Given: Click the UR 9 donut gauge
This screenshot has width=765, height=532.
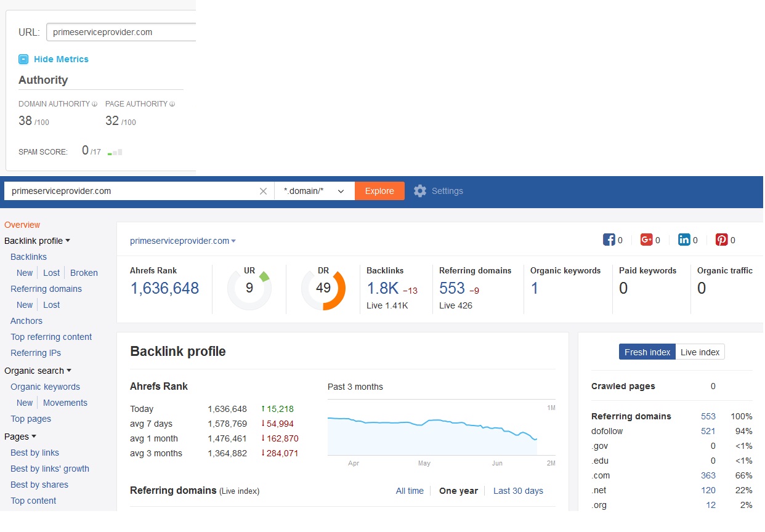Looking at the screenshot, I should pyautogui.click(x=249, y=288).
